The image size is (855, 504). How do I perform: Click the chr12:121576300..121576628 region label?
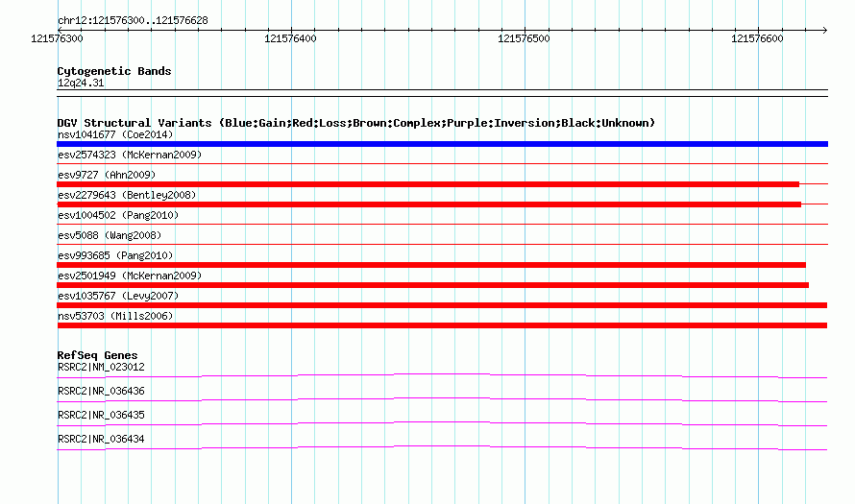133,21
